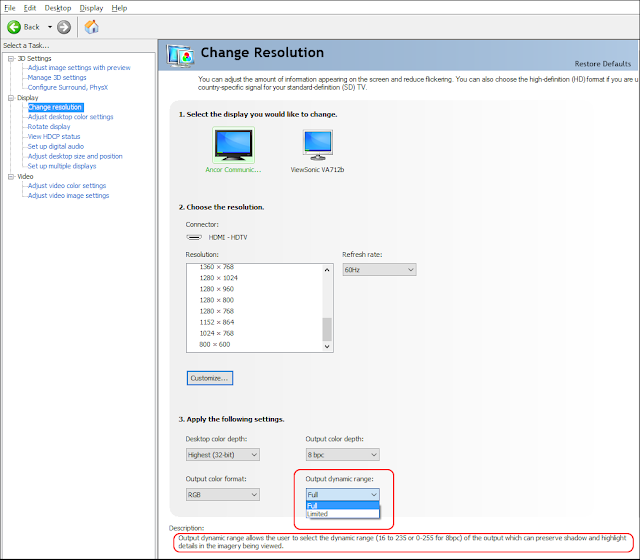
Task: Open Configure Surround, PhysX
Action: (x=67, y=87)
